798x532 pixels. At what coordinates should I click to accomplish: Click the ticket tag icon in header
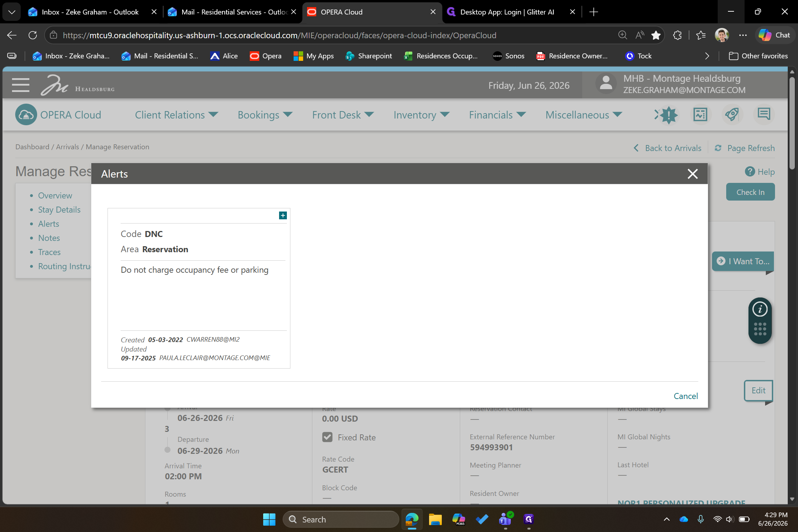point(732,115)
